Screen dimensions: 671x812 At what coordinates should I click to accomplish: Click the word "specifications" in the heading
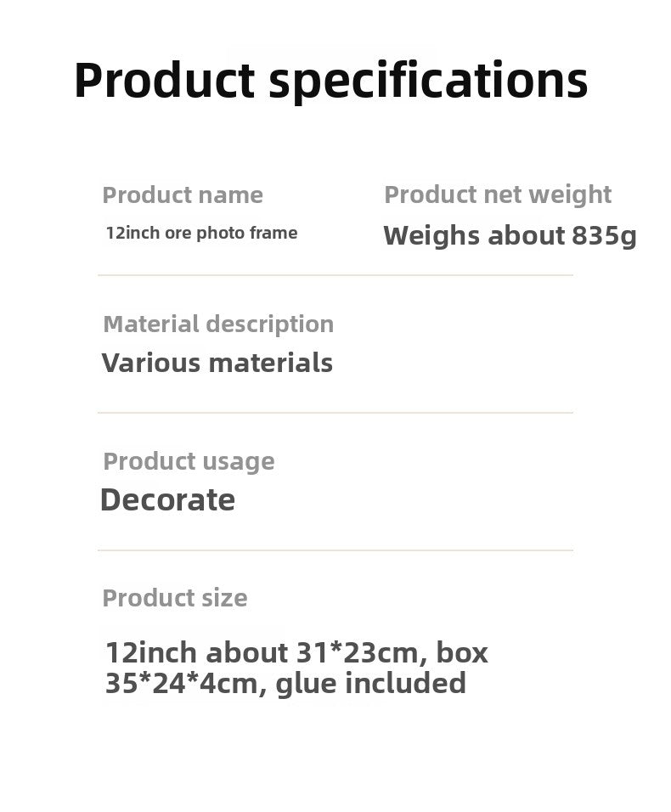click(x=428, y=81)
